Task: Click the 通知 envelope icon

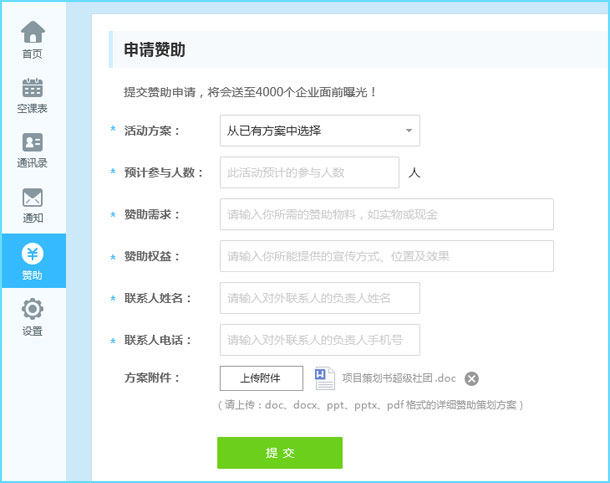Action: (x=33, y=198)
